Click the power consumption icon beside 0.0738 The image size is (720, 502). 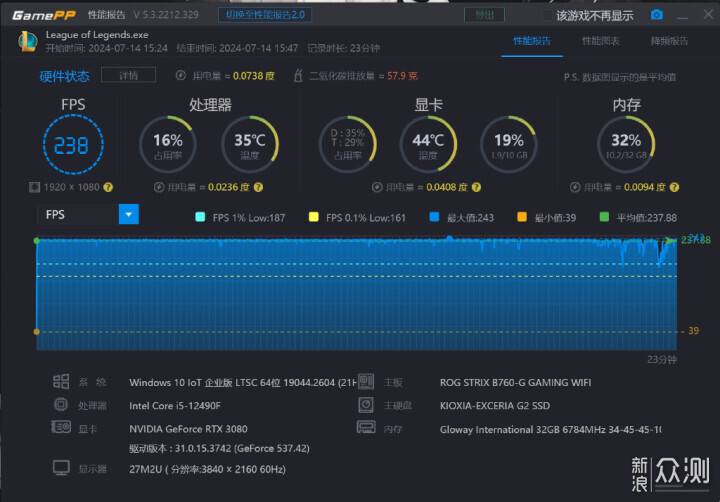(x=180, y=75)
